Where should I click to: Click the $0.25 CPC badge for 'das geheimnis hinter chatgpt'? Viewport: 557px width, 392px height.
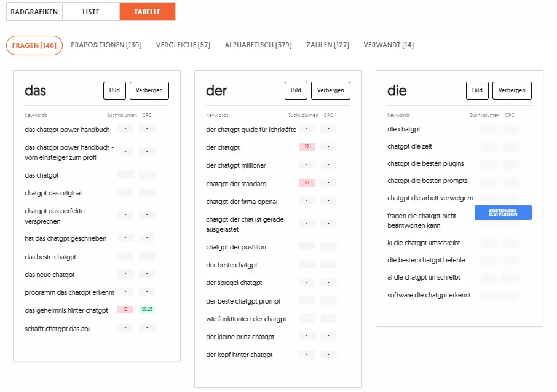(x=146, y=310)
